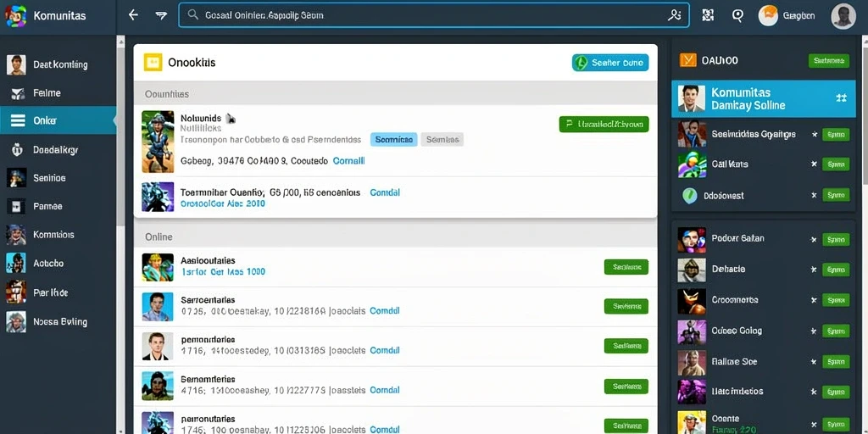Click the grid icon right of search bar

(x=708, y=15)
